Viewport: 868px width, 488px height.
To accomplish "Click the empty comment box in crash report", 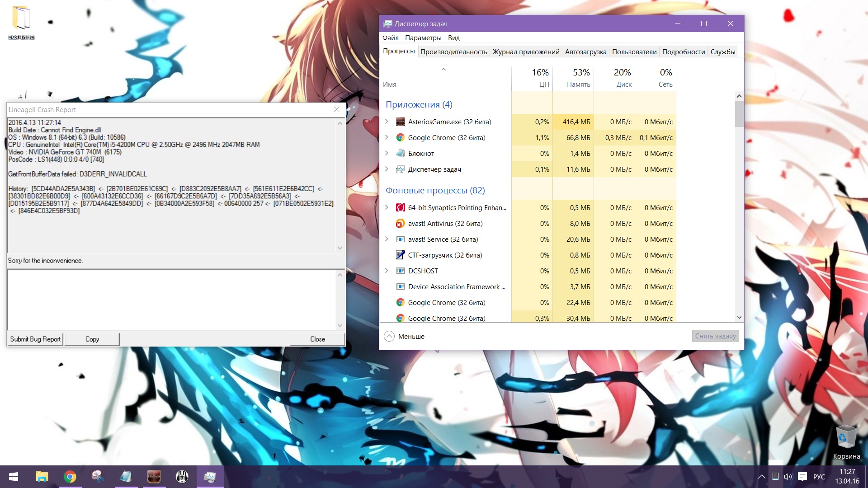I will (x=172, y=300).
